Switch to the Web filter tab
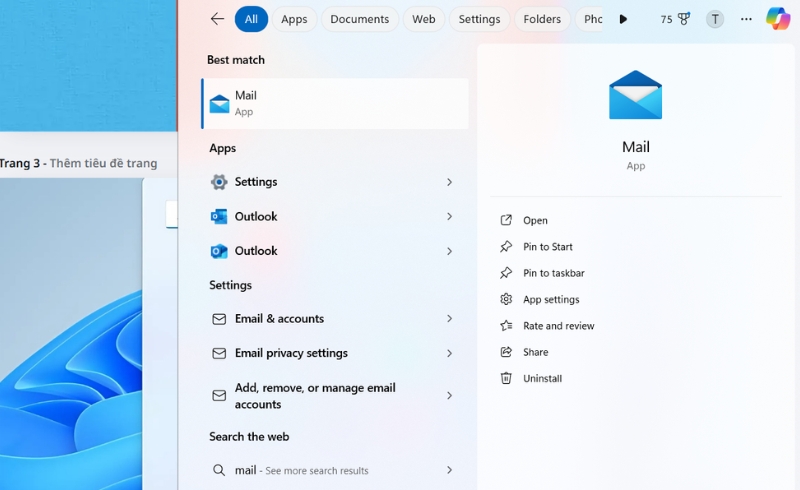The height and width of the screenshot is (490, 800). point(423,19)
